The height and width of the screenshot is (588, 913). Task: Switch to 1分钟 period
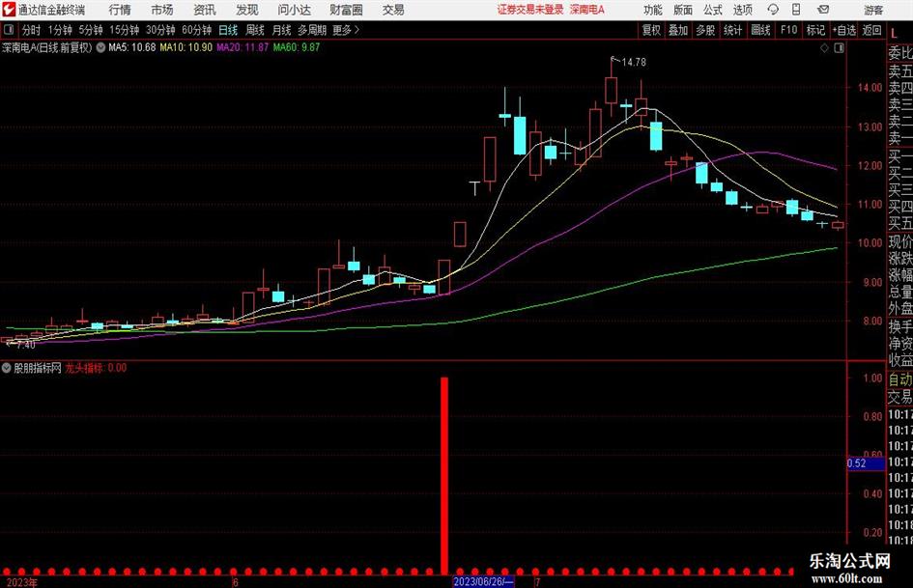(x=60, y=30)
